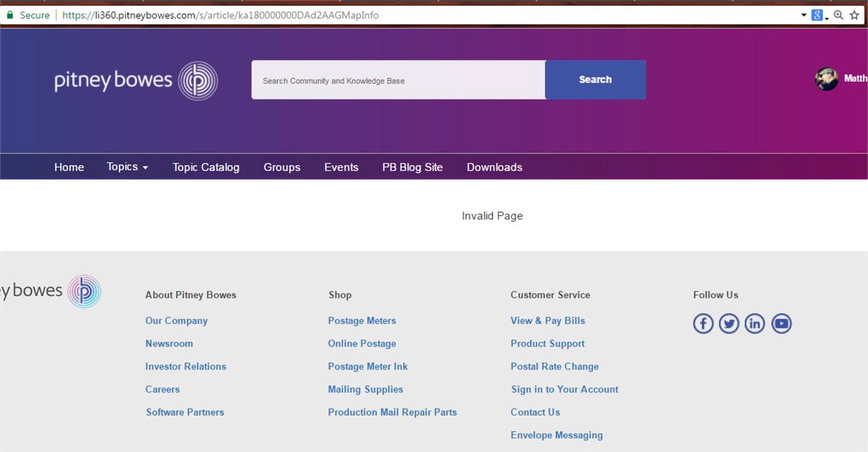Click the footer Pitney Bowes logo
The width and height of the screenshot is (868, 452).
click(51, 291)
